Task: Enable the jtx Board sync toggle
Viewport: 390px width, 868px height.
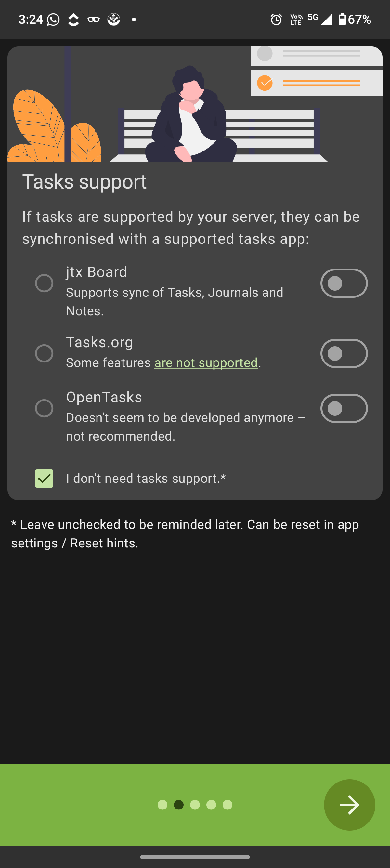Action: point(344,283)
